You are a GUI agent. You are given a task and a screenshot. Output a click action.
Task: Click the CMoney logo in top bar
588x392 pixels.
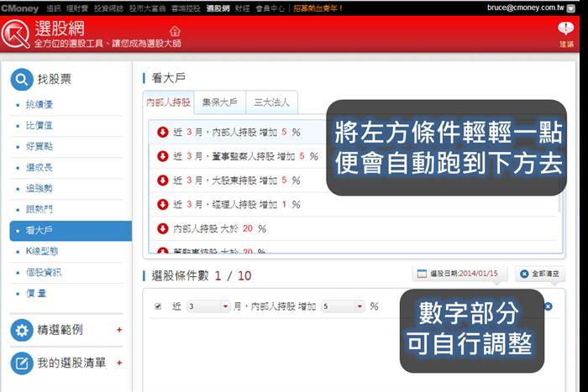[x=20, y=8]
